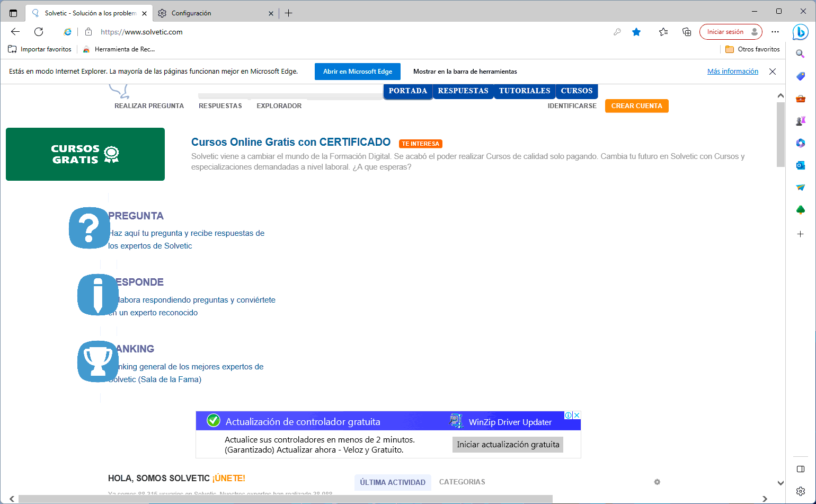
Task: Click Iniciar actualización gratuita ad button
Action: click(508, 445)
